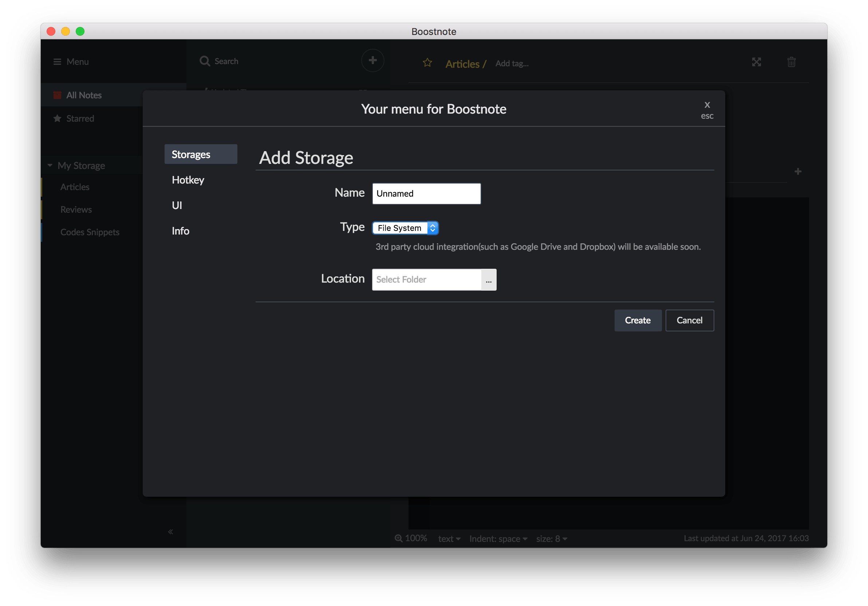Open the Indent: space dropdown
This screenshot has height=606, width=868.
[x=498, y=539]
